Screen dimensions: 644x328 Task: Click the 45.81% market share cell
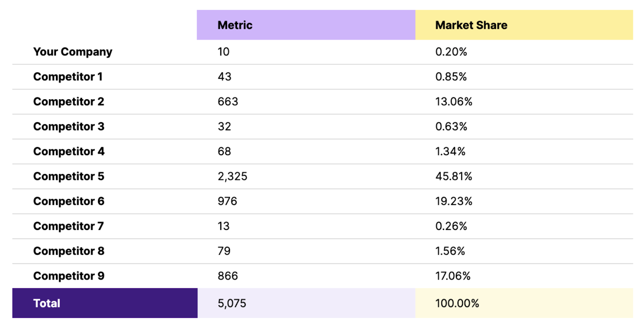pos(454,176)
